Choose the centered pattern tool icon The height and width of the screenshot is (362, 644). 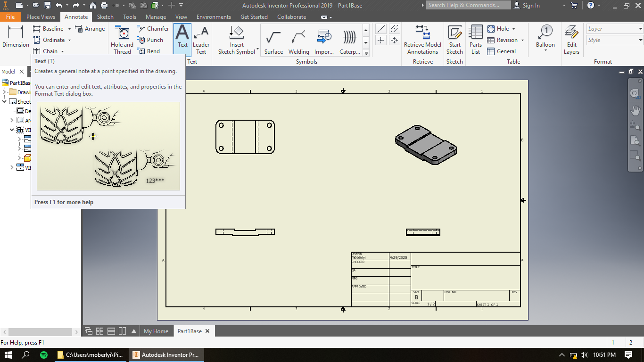point(394,40)
